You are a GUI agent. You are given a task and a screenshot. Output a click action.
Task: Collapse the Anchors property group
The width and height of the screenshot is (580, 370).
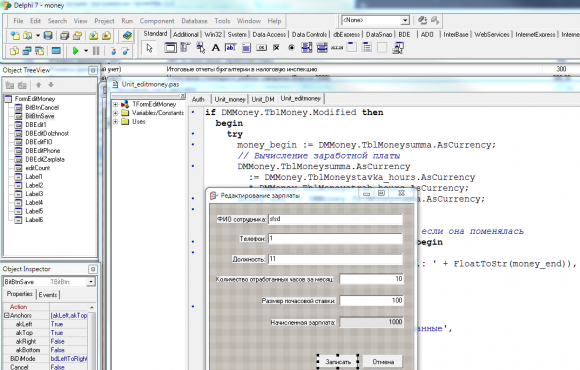(6, 316)
